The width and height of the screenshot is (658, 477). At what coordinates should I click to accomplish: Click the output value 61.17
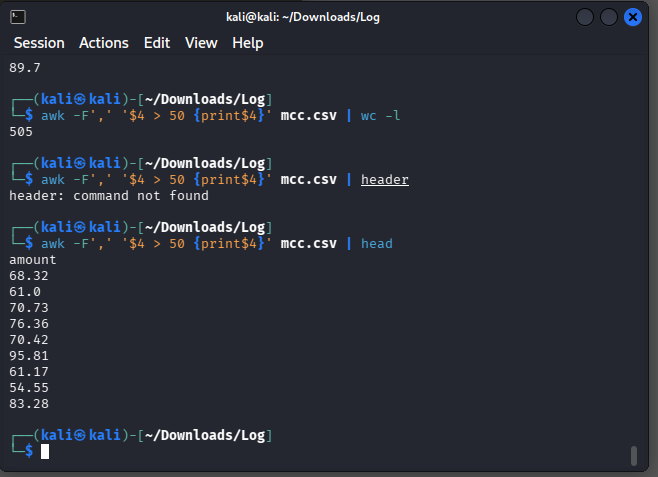pyautogui.click(x=29, y=372)
